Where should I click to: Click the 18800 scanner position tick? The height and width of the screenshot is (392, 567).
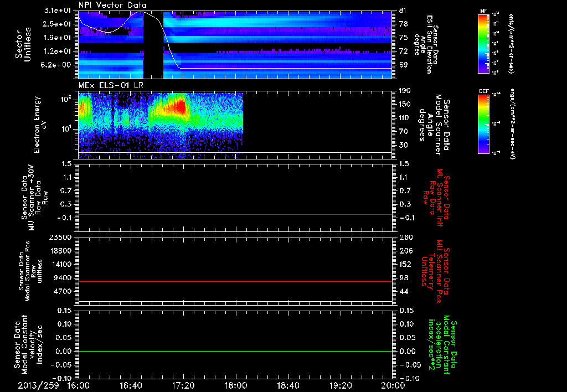[61, 251]
